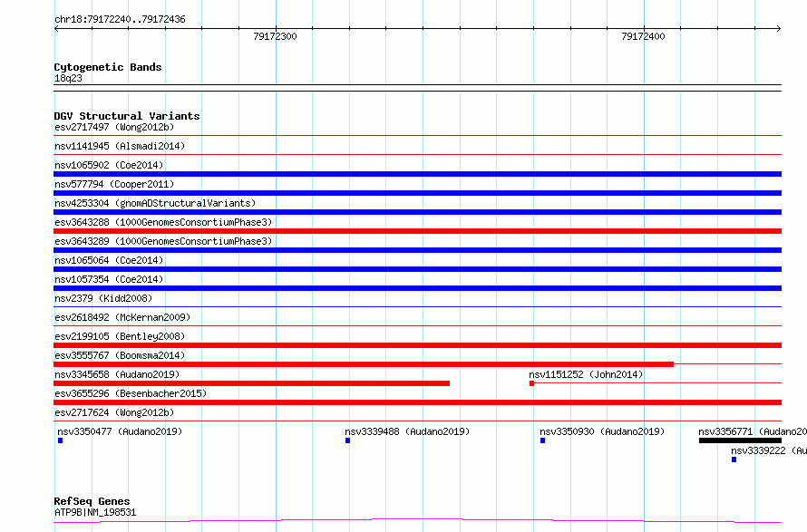Click the blue bar under esv3643289
The width and height of the screenshot is (807, 532).
tap(417, 250)
